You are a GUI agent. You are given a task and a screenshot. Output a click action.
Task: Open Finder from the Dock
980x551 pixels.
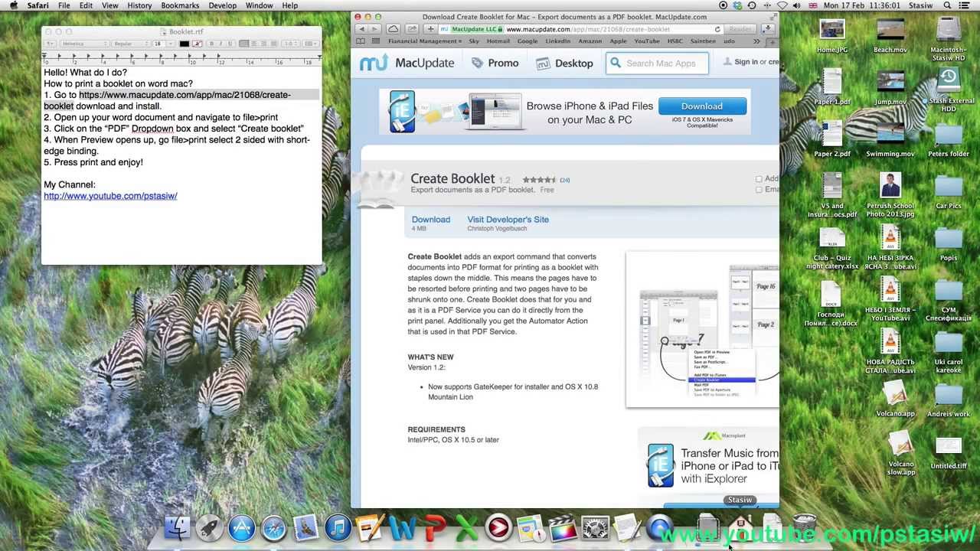click(178, 528)
